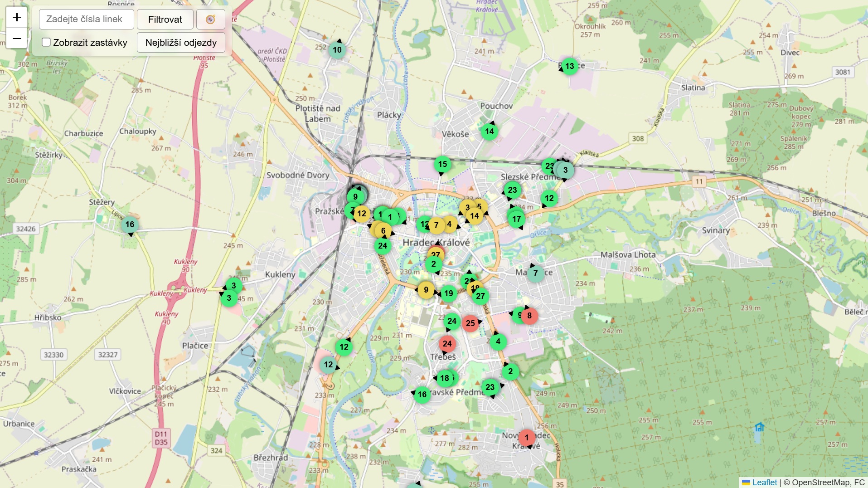Click the compass locate button

[x=210, y=20]
